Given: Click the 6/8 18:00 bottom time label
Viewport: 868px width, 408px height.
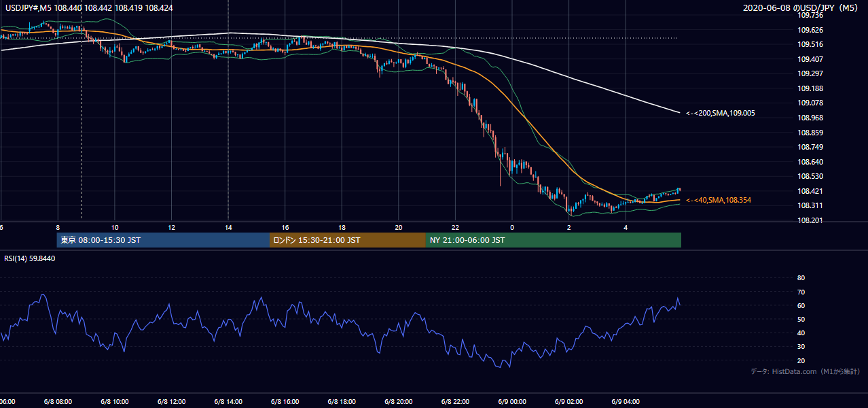Looking at the screenshot, I should coord(342,401).
